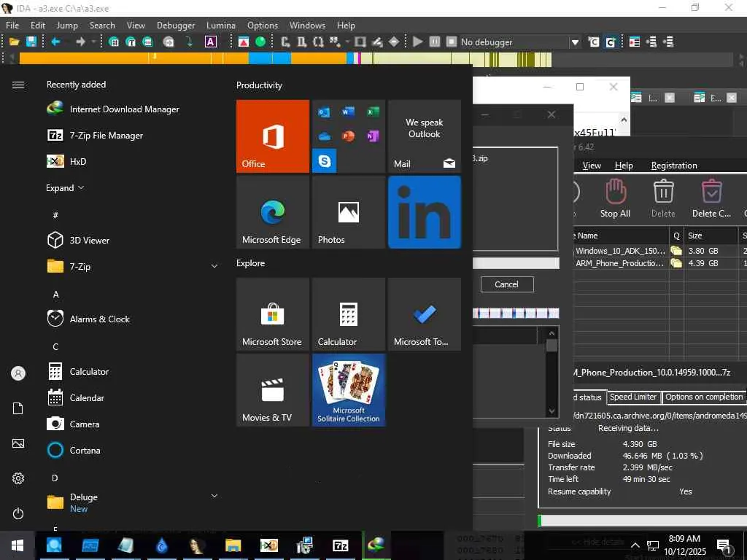Open the Office tile
The image size is (747, 560).
273,136
